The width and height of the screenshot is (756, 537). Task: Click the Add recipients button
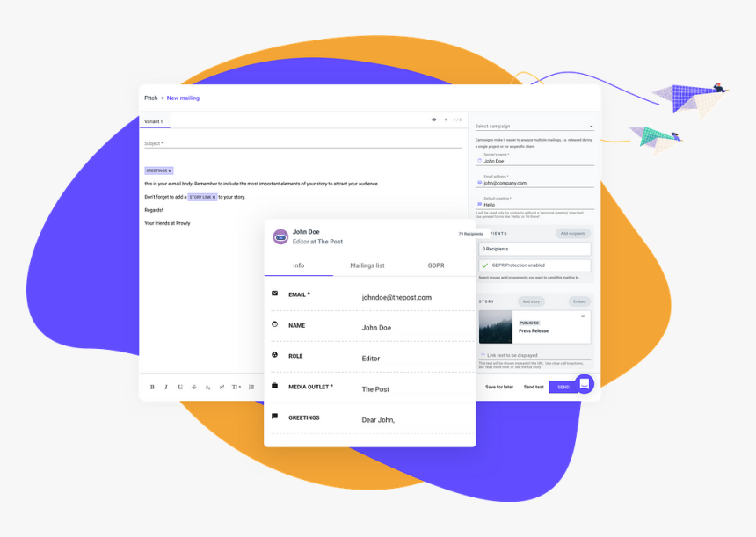tap(572, 234)
